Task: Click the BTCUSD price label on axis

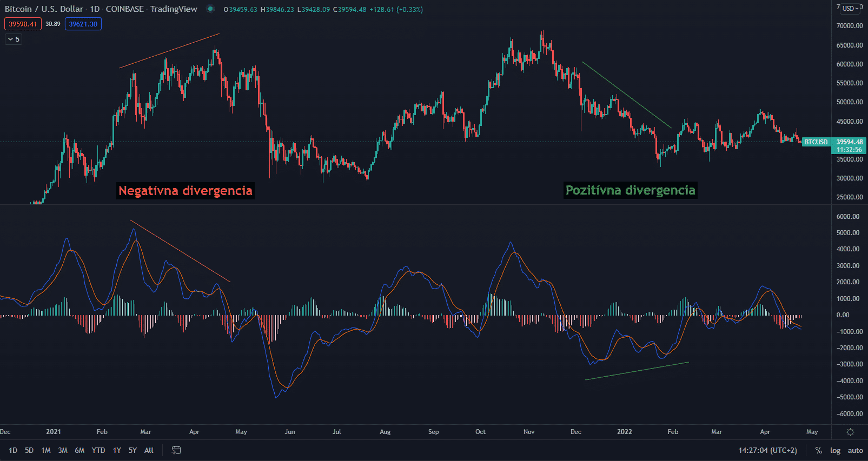Action: coord(816,142)
